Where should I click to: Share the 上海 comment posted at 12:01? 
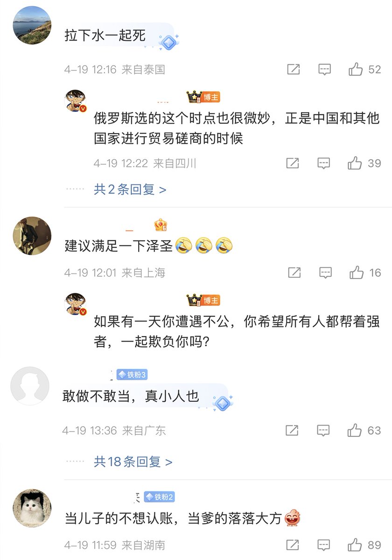tap(294, 273)
